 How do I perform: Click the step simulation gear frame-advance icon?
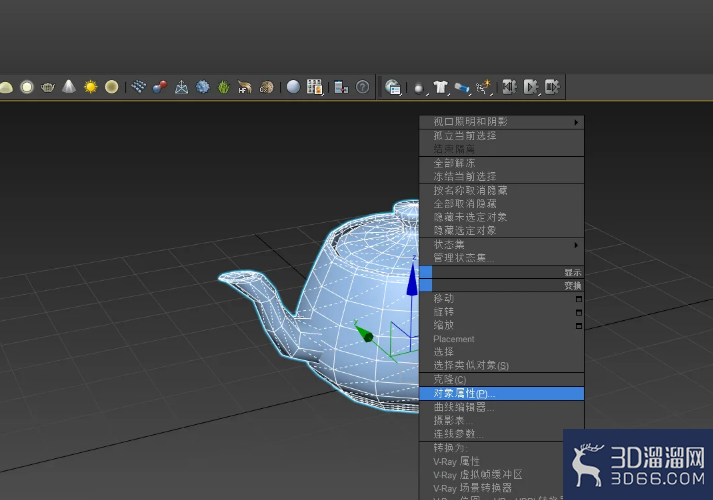click(552, 87)
